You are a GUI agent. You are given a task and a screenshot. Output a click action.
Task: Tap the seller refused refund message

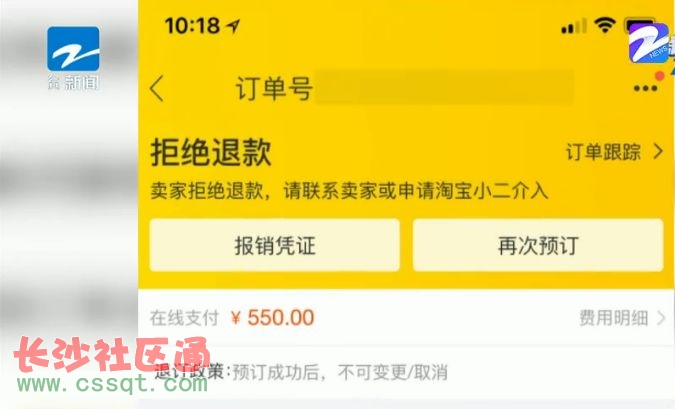(x=349, y=191)
